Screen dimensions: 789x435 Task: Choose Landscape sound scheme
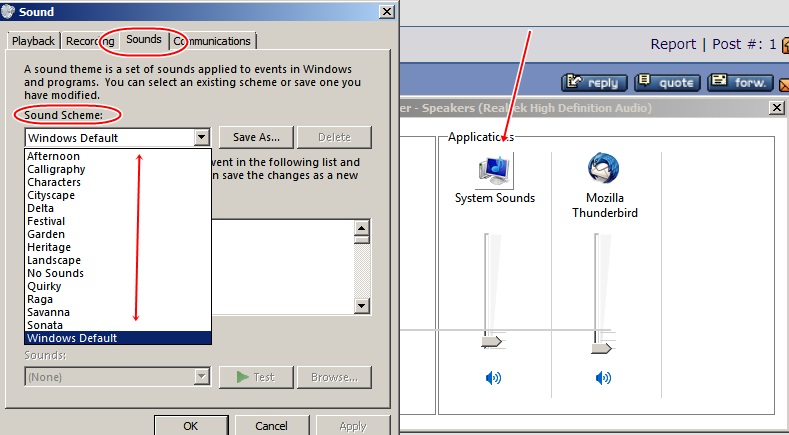118,260
